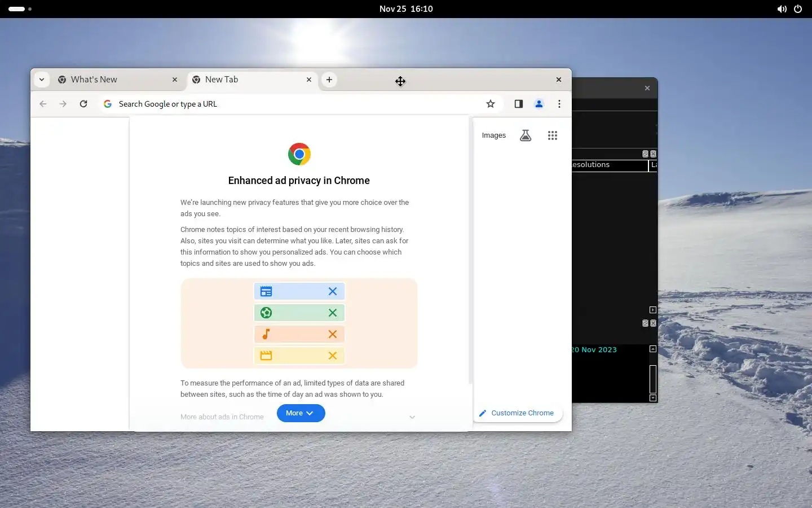
Task: Click the Resolutions column header in dark window
Action: [x=610, y=165]
